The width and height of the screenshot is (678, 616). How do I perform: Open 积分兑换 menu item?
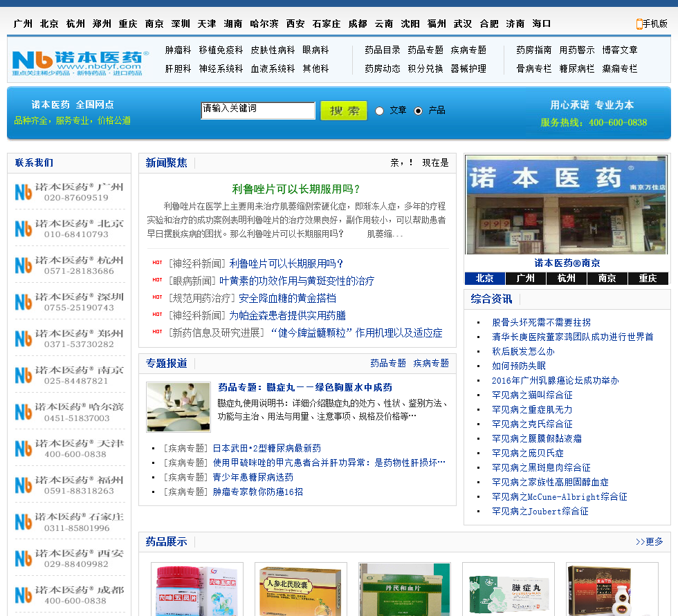[x=425, y=68]
